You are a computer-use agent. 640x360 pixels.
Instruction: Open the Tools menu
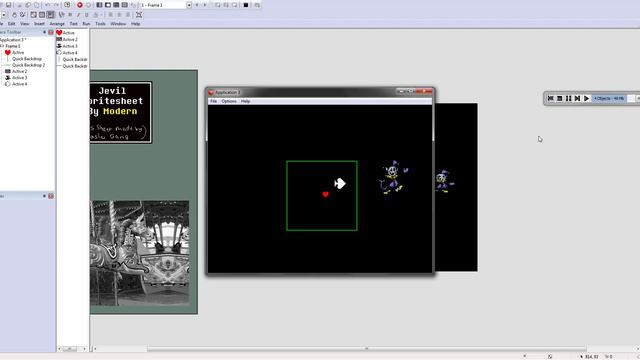coord(100,24)
